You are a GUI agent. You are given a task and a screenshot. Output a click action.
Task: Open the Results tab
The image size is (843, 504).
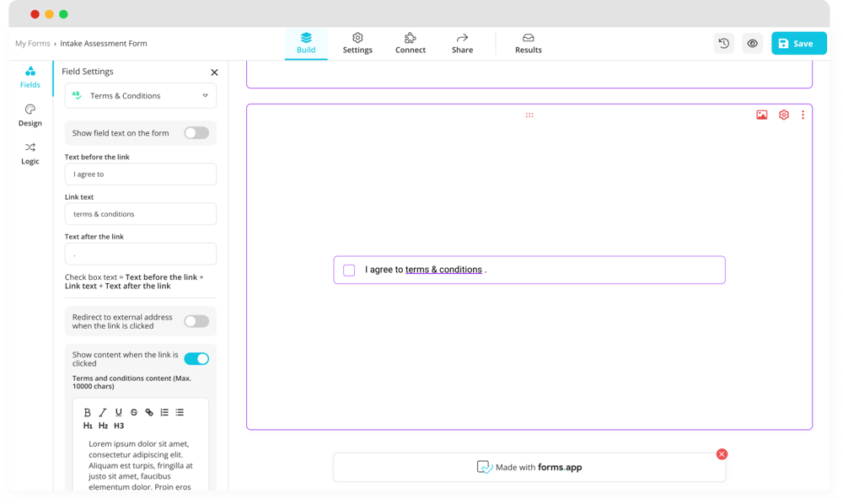point(529,43)
